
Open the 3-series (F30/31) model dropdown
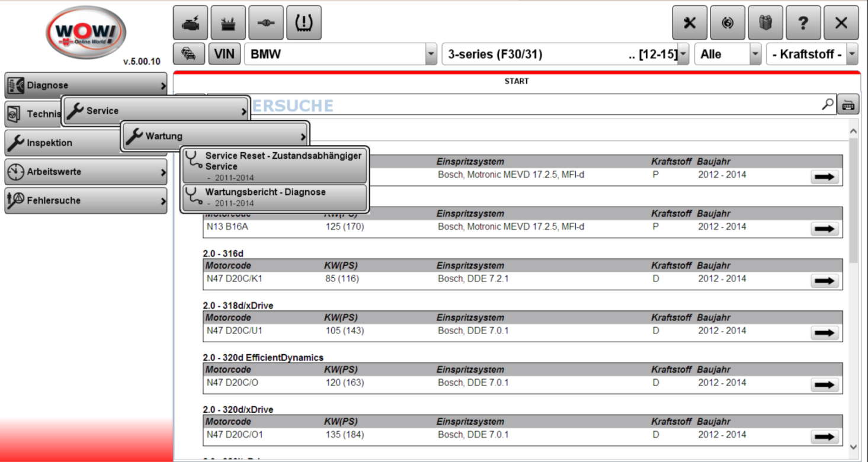pyautogui.click(x=565, y=54)
